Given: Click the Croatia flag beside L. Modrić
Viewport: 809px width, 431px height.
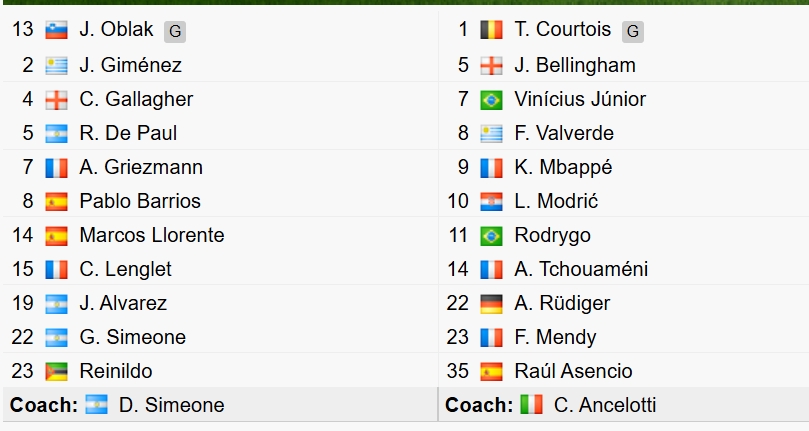Looking at the screenshot, I should coord(491,201).
